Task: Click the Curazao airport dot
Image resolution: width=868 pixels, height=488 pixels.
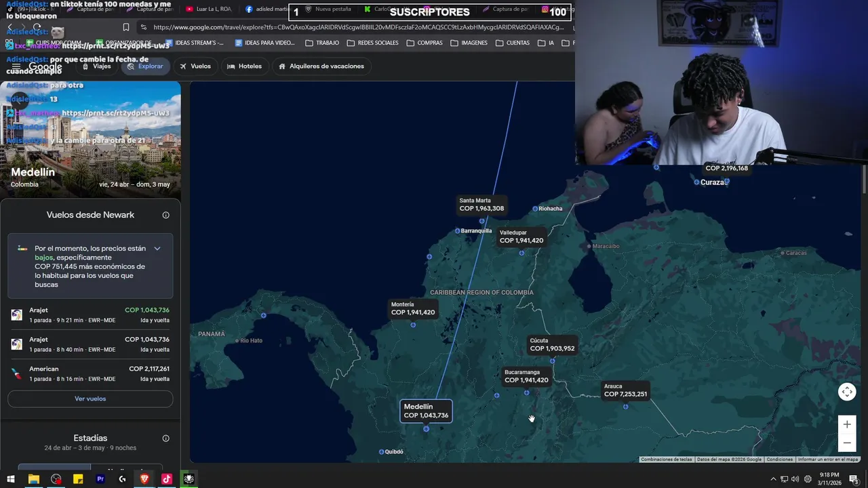Action: (696, 182)
